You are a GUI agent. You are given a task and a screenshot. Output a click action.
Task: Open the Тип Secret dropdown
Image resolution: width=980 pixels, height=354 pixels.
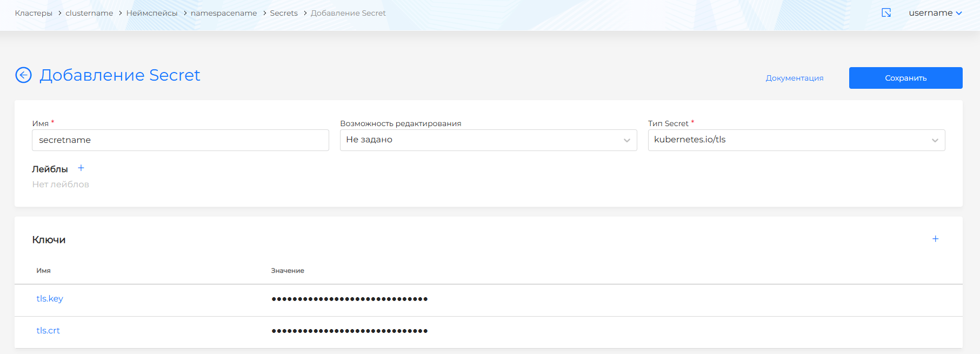click(x=796, y=140)
